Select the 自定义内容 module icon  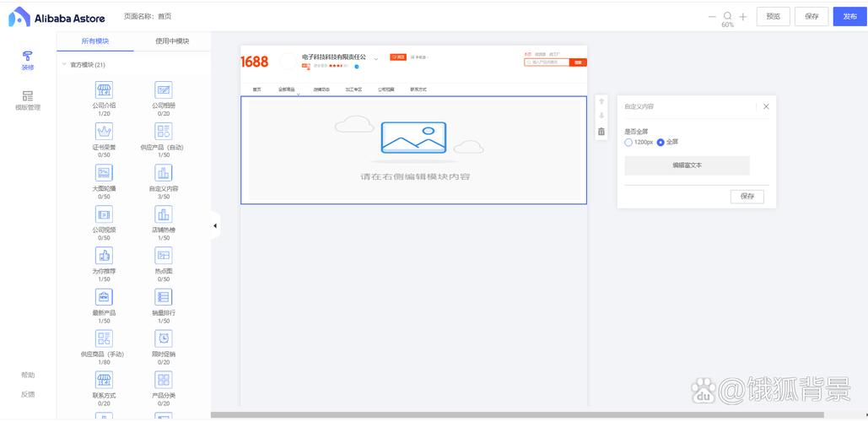(x=164, y=173)
